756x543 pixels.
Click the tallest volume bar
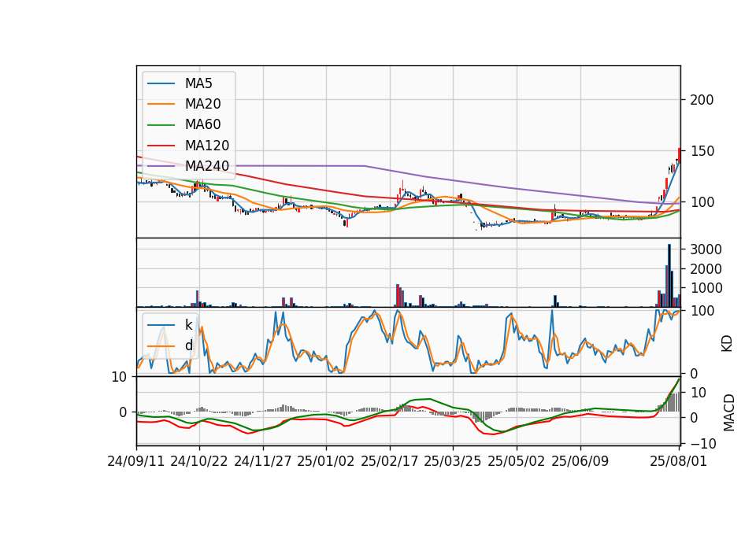[669, 275]
